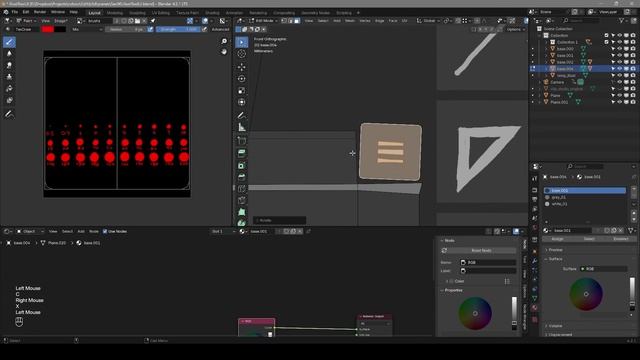Toggle render camera icon for base.001
The width and height of the screenshot is (640, 360).
[x=633, y=56]
